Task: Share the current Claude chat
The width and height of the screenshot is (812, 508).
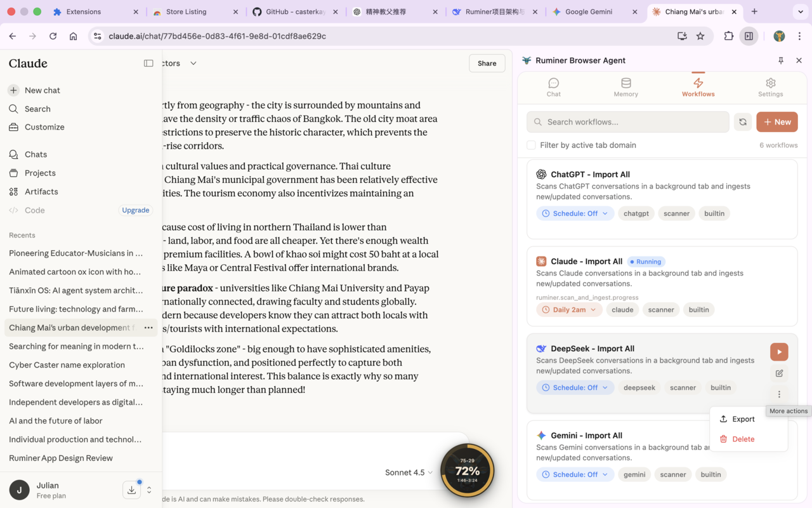Action: coord(487,63)
